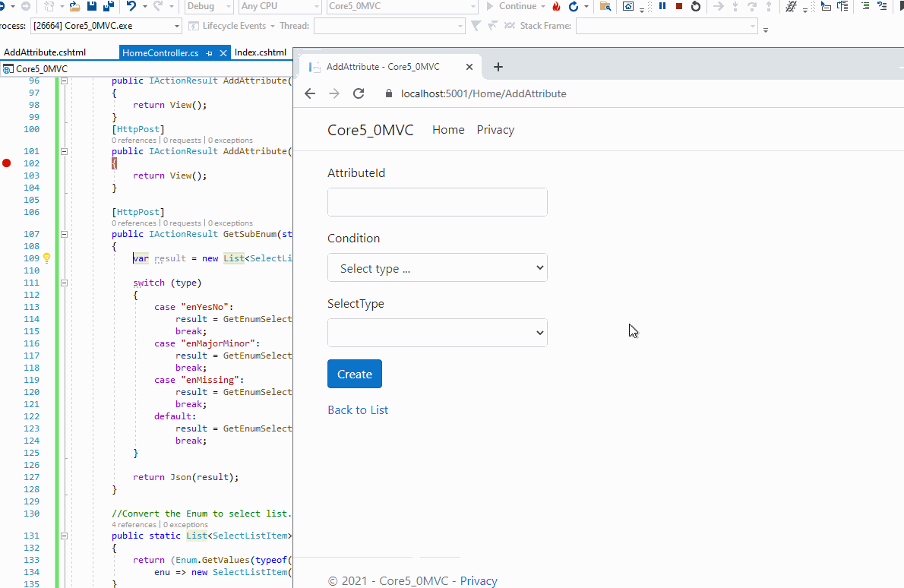Open the Condition 'Select type ...' dropdown
904x588 pixels.
(x=437, y=267)
